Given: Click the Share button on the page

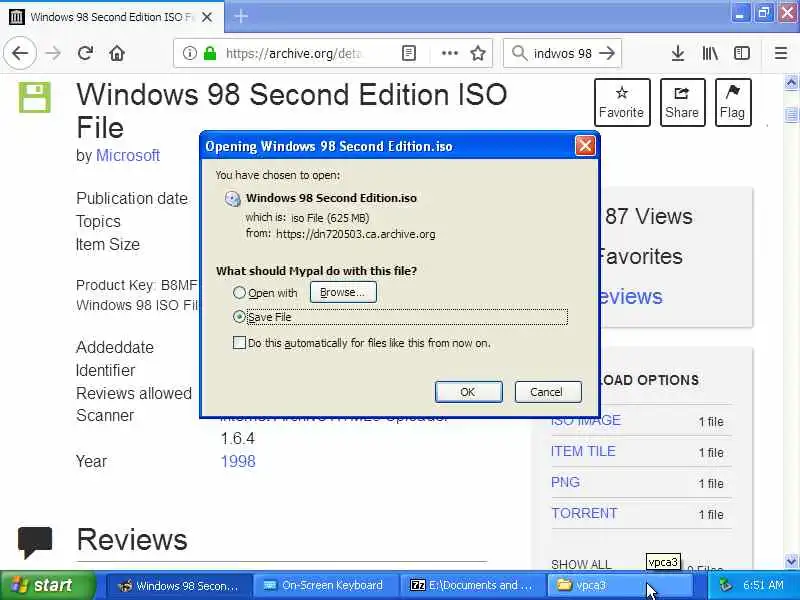Looking at the screenshot, I should tap(682, 103).
